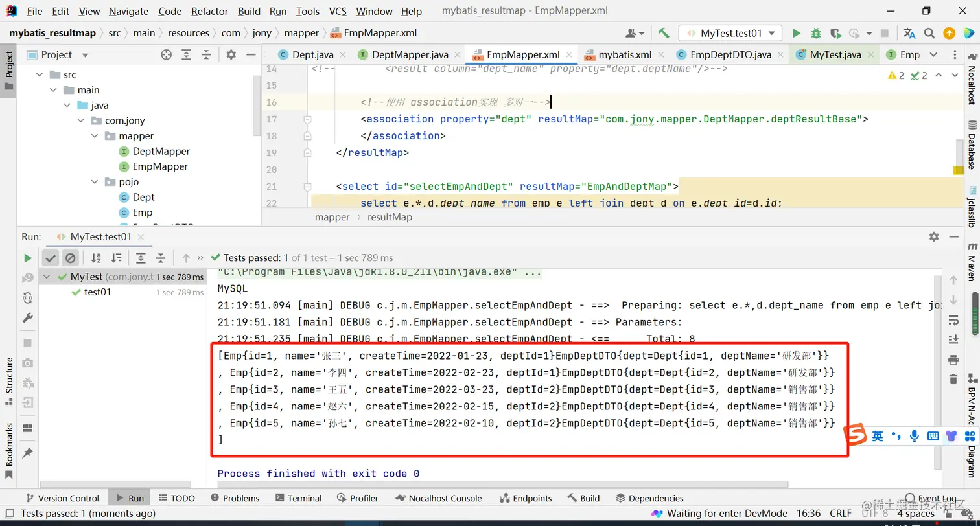Print the console output
Image resolution: width=980 pixels, height=526 pixels.
(953, 360)
